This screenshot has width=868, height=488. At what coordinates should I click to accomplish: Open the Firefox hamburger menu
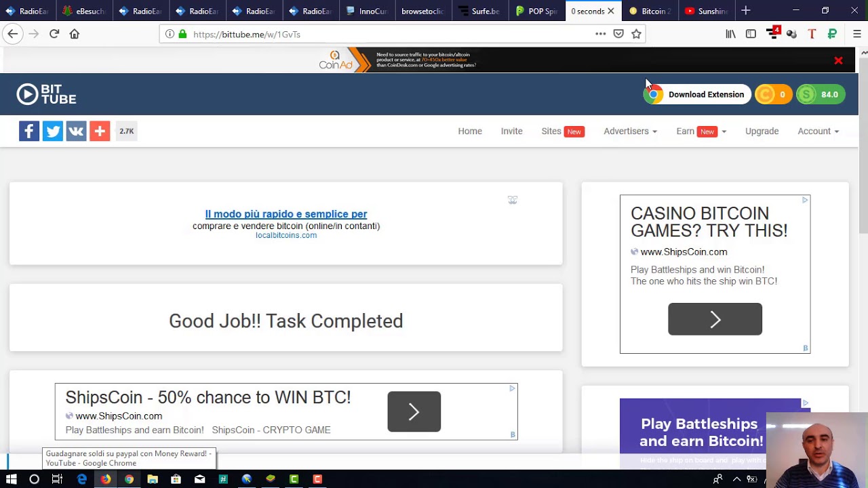click(856, 34)
